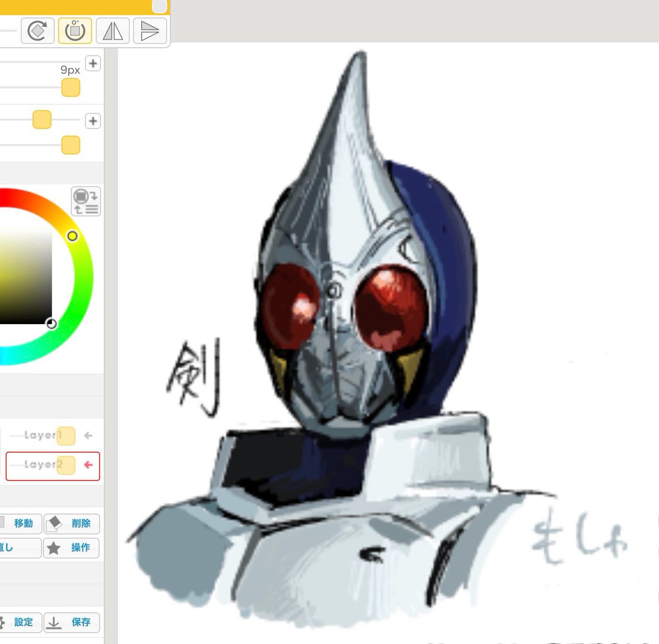Pick a shade in the color wheel's inner square
Viewport: 659px width, 644px height.
tap(25, 276)
